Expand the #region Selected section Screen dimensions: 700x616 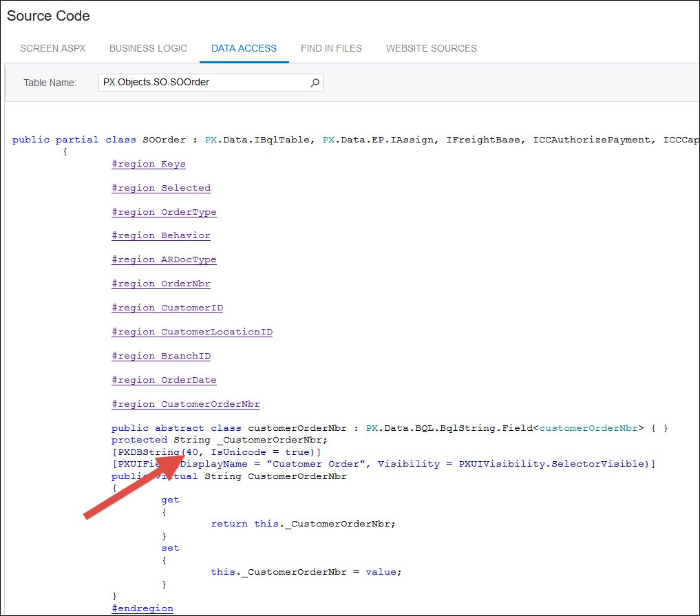point(161,188)
